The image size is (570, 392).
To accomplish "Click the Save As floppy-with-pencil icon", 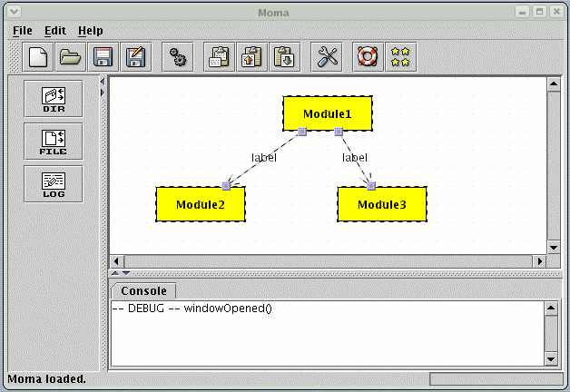I will (135, 57).
